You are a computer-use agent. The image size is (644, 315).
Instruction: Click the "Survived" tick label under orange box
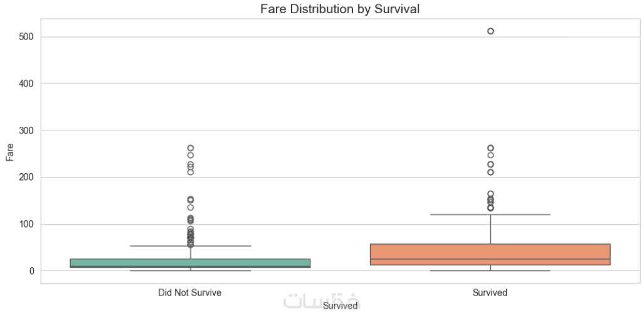tap(490, 293)
